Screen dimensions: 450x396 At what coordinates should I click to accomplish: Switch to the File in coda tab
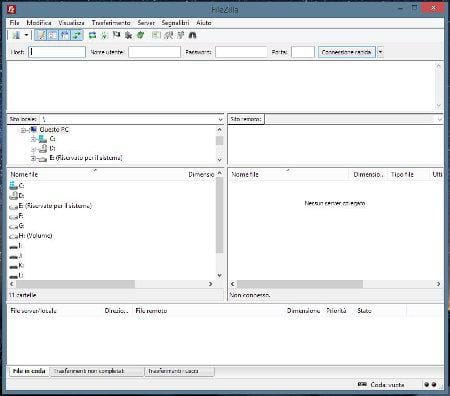click(x=29, y=371)
